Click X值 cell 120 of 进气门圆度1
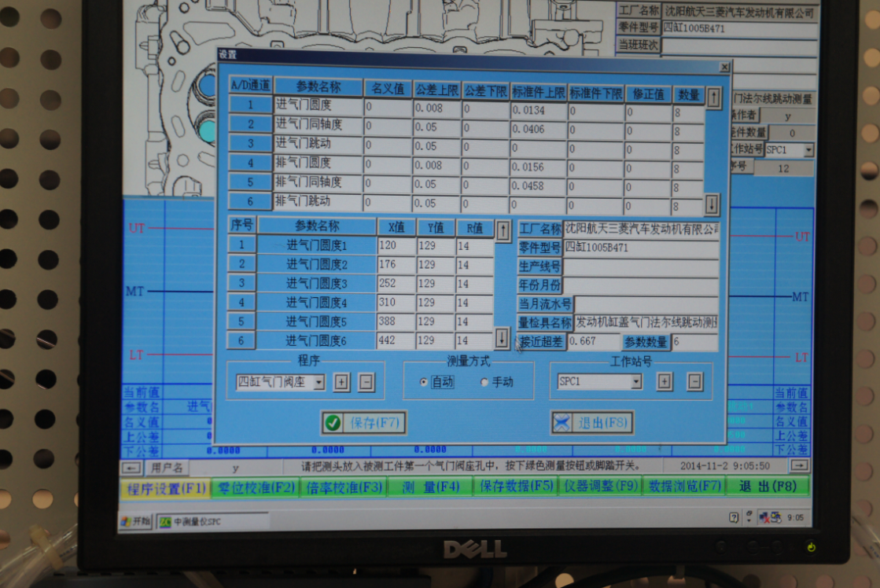Viewport: 880px width, 588px height. click(396, 246)
